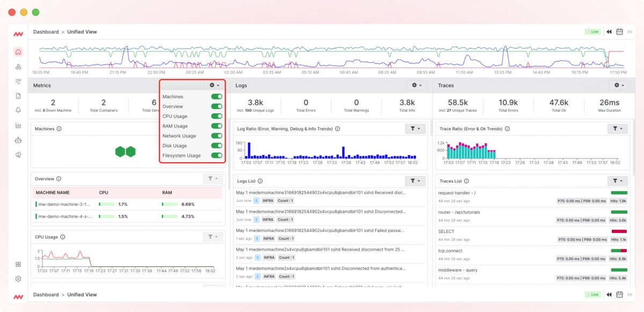Click the rewind double-arrow icon
Screen dimensions: 644x312
609,32
